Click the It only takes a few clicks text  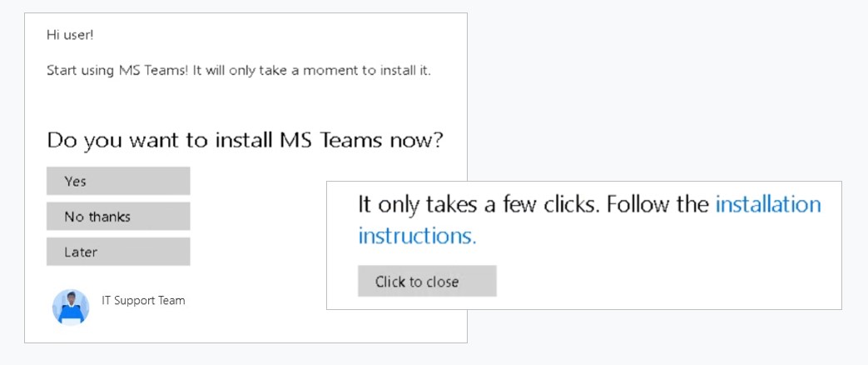[477, 204]
